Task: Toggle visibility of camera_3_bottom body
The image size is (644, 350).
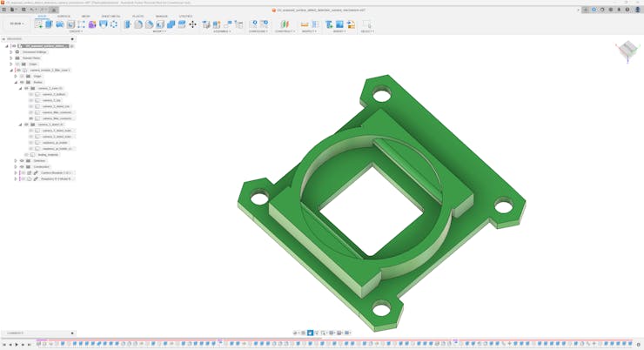Action: click(30, 94)
